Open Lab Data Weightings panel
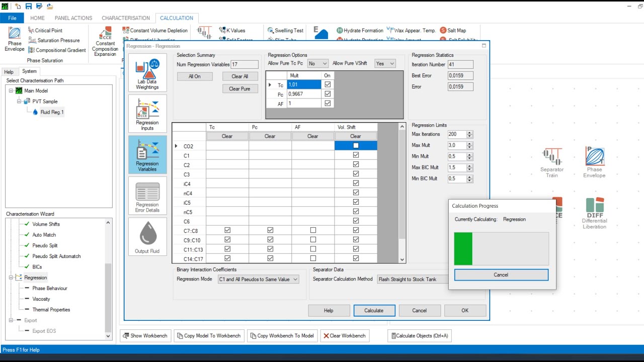 click(147, 72)
